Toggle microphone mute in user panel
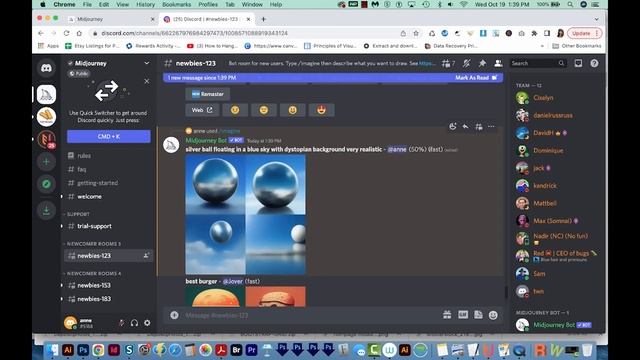Image resolution: width=640 pixels, height=360 pixels. click(x=122, y=323)
